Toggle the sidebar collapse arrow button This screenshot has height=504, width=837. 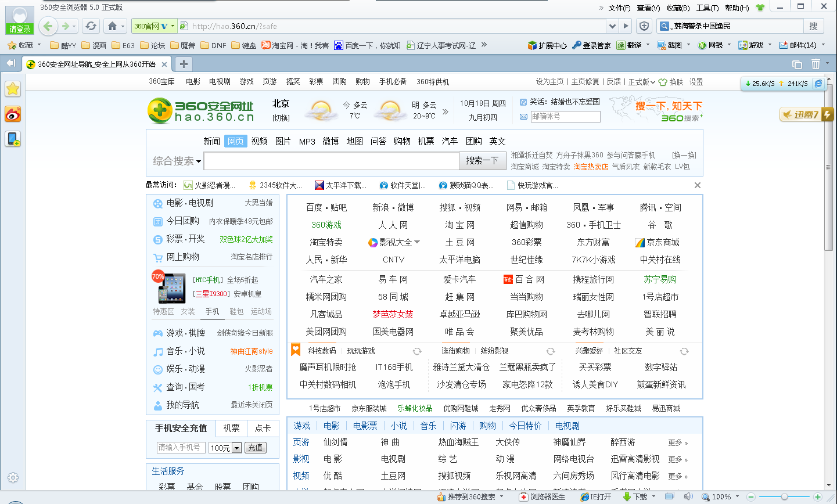[10, 63]
